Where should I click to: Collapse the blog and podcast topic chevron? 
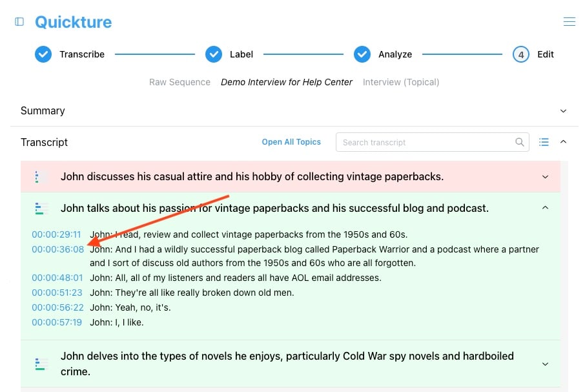[545, 208]
